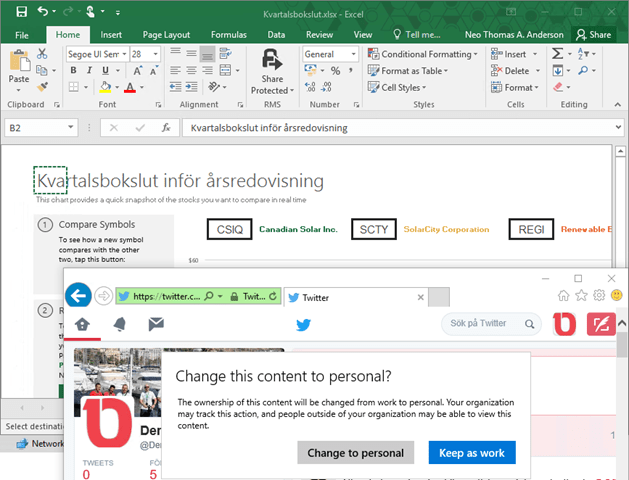Image resolution: width=629 pixels, height=480 pixels.
Task: Click the Change to personal button
Action: 356,452
